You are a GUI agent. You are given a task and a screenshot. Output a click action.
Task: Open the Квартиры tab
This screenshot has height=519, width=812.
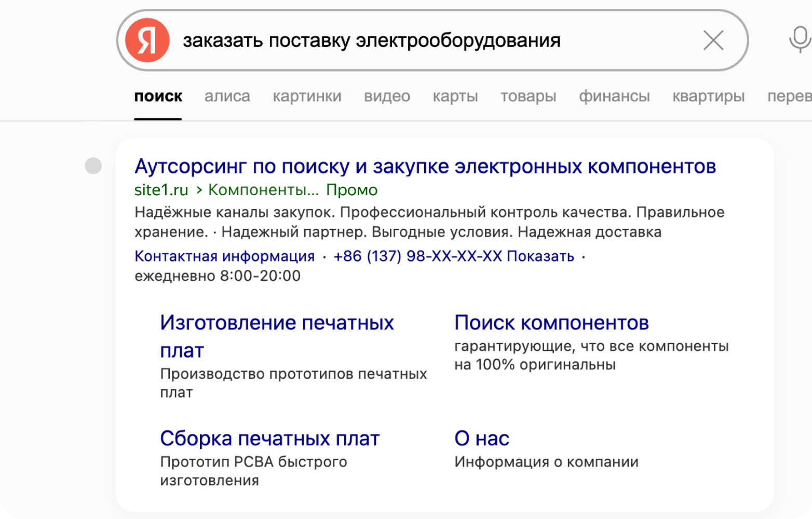pos(708,97)
